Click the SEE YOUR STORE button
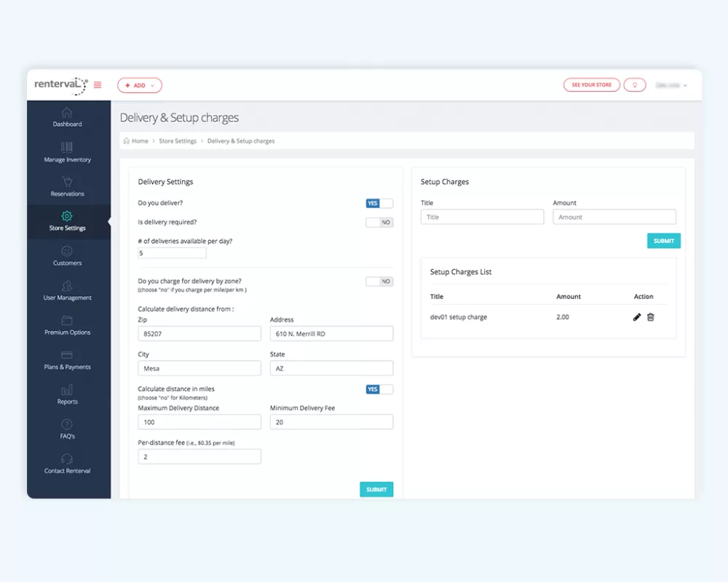The image size is (728, 582). 591,85
